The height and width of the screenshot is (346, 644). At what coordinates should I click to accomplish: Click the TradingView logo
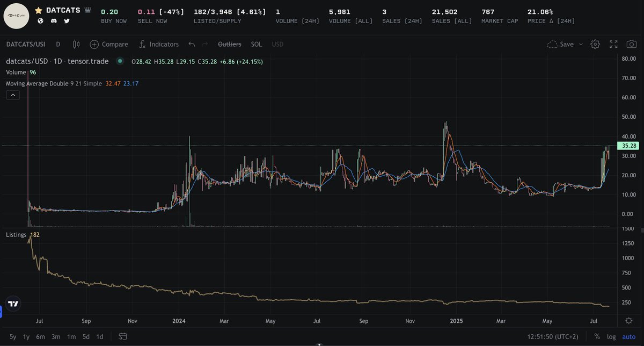[x=13, y=304]
